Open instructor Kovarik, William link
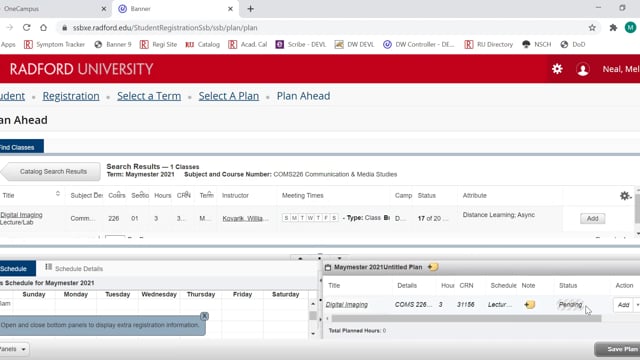This screenshot has width=640, height=360. 245,218
